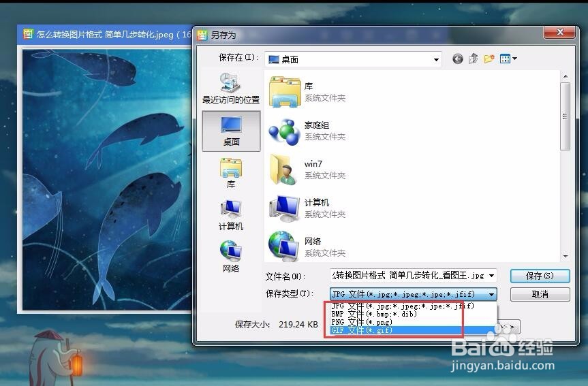Click the 库 folder icon in file list
Viewport: 588px width, 386px height.
(285, 92)
